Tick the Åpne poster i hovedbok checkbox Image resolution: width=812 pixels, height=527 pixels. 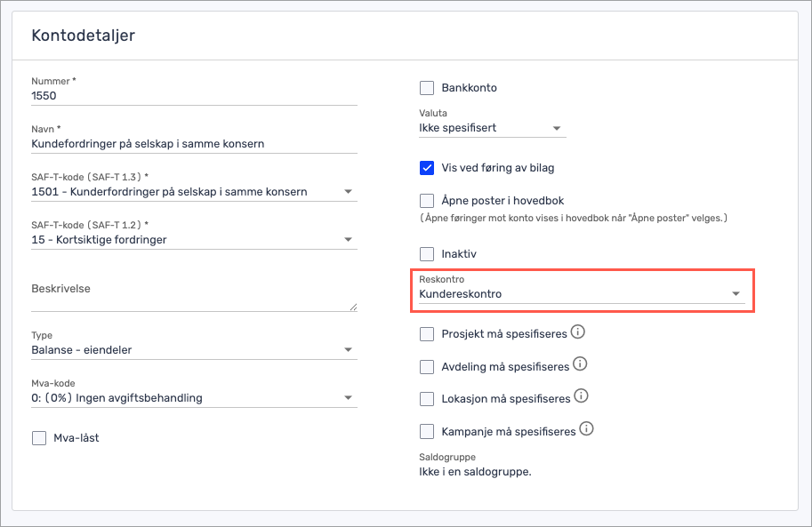point(427,201)
